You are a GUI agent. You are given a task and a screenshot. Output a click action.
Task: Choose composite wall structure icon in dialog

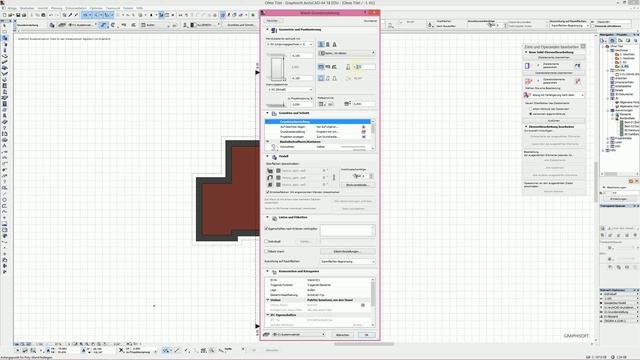(328, 44)
